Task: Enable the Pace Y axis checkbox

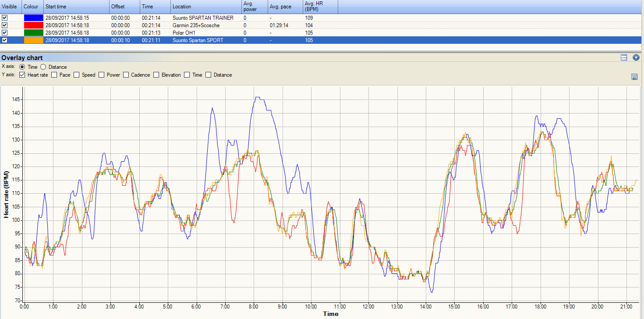Action: tap(54, 75)
